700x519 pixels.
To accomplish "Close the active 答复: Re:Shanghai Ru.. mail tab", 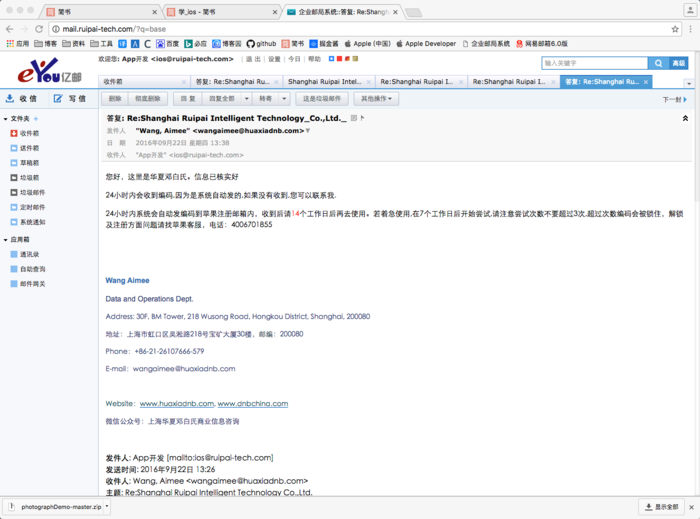I will pos(646,82).
